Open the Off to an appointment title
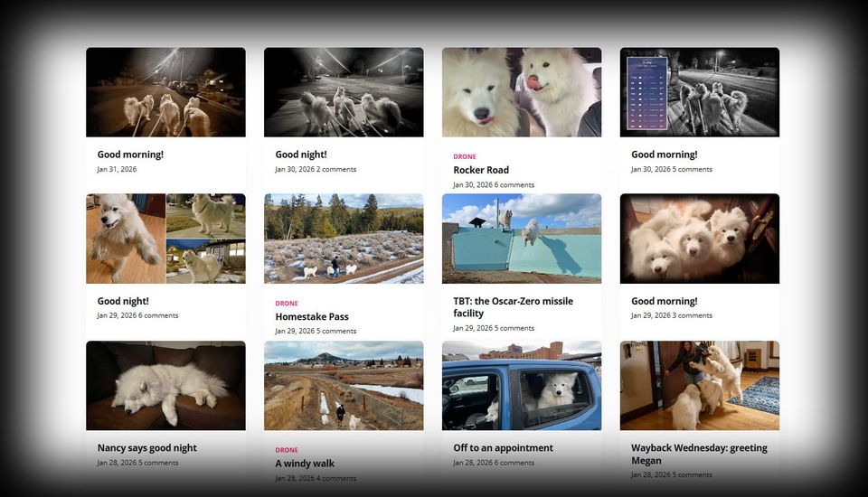This screenshot has height=497, width=868. (503, 447)
